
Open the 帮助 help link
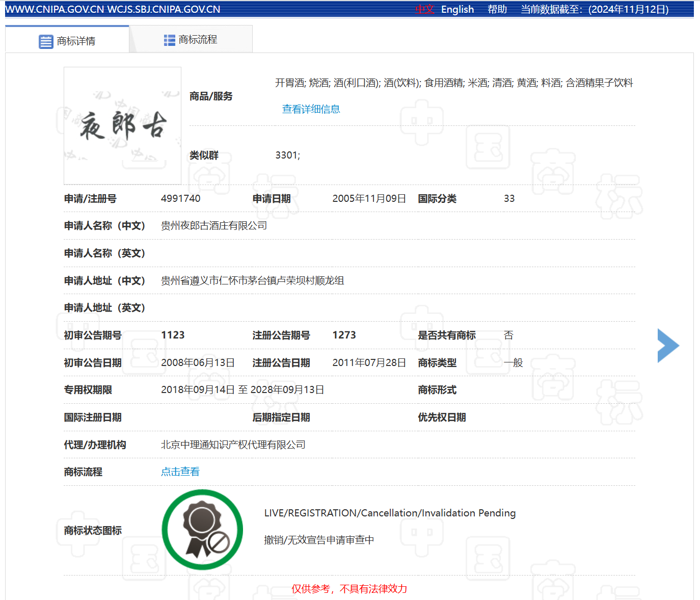497,9
